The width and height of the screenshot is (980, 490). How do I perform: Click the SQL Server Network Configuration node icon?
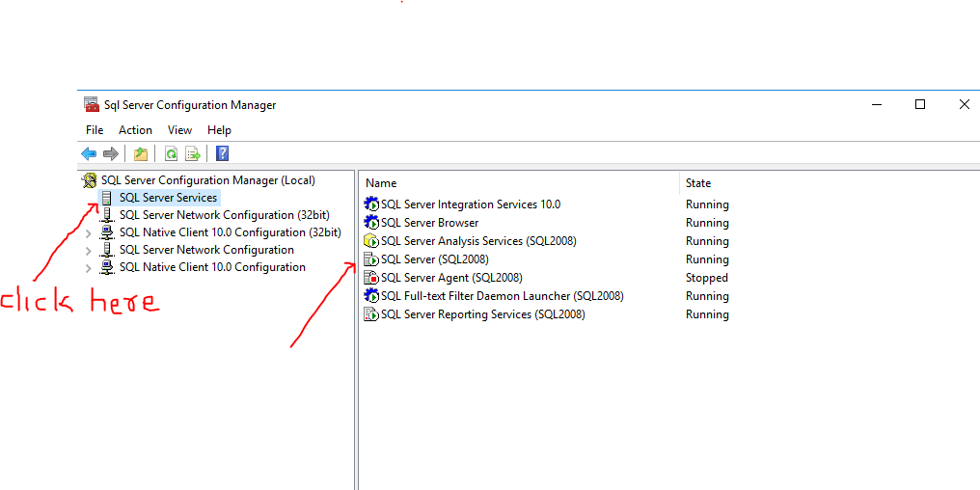coord(107,250)
